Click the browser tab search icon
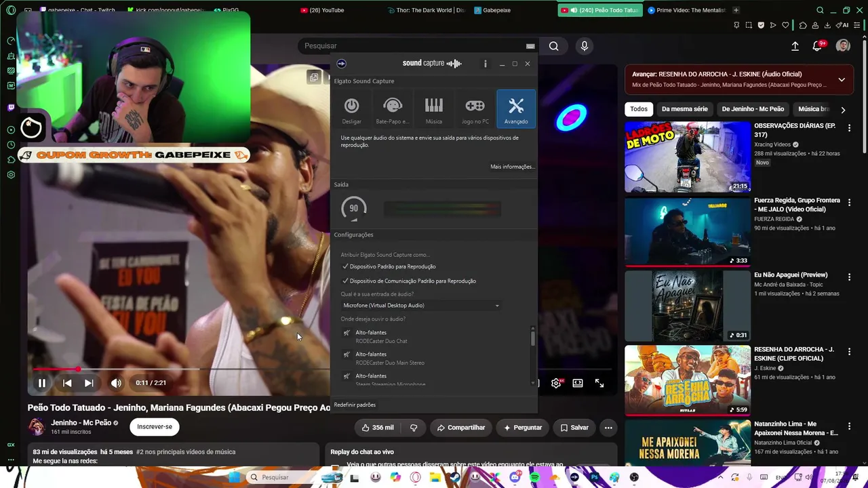 820,10
